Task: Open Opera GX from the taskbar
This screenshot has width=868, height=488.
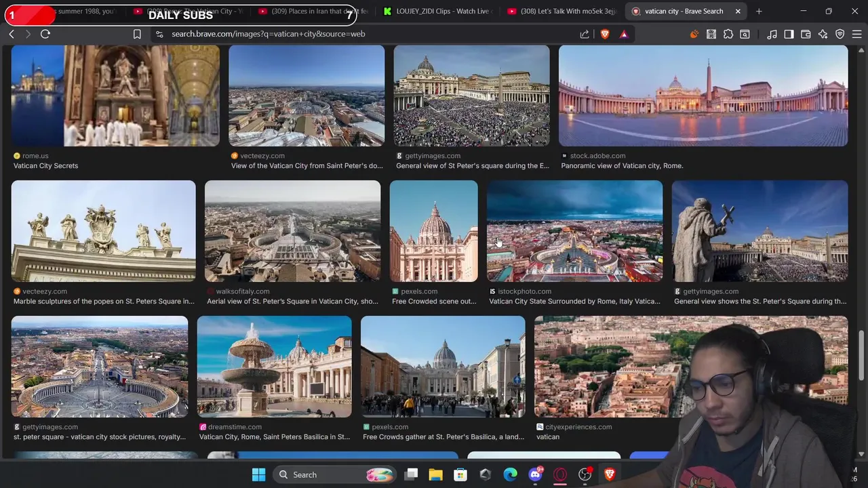Action: (x=560, y=475)
